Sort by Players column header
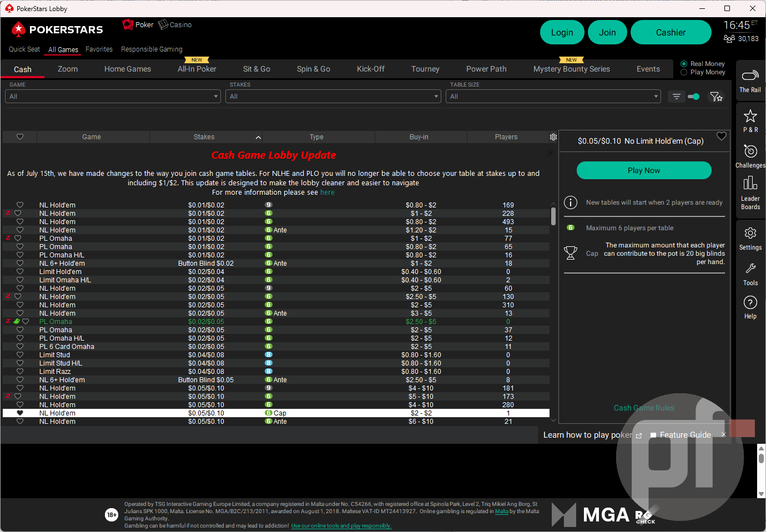Viewport: 766px width, 532px height. 506,137
